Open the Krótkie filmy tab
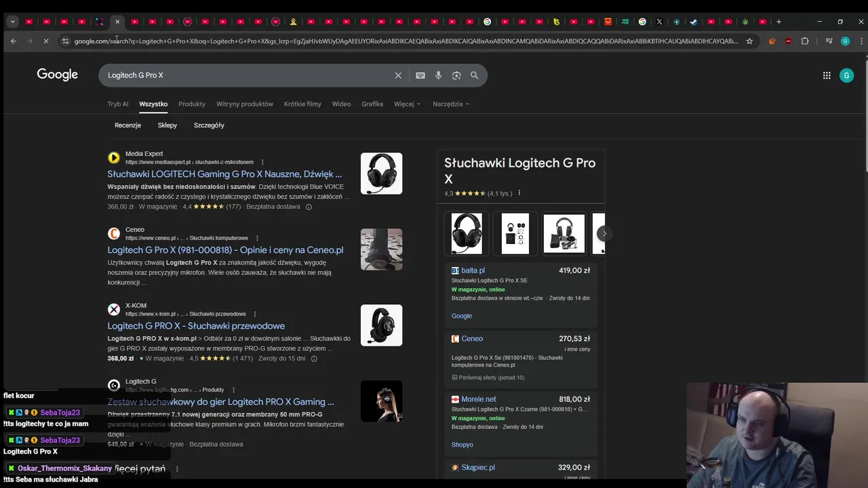Viewport: 868px width, 488px height. 302,104
